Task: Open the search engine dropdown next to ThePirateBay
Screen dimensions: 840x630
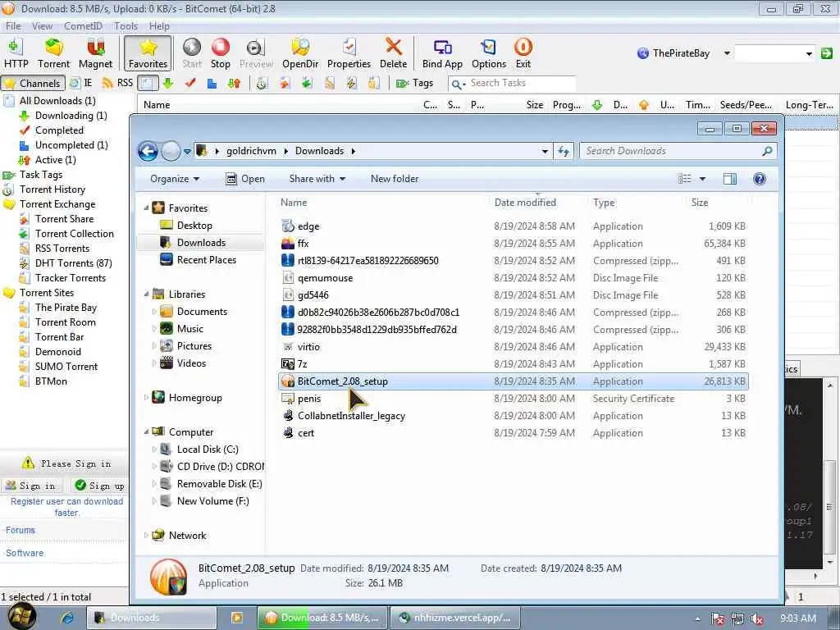Action: 727,53
